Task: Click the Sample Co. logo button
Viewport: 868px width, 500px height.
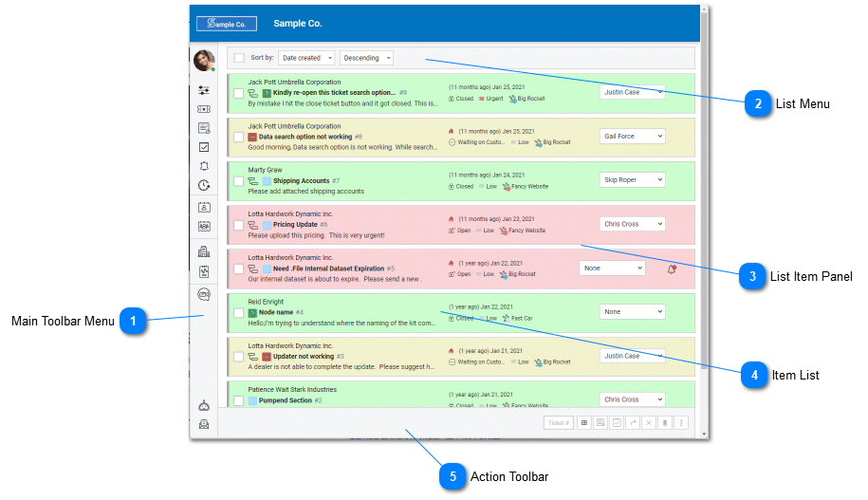Action: [227, 24]
